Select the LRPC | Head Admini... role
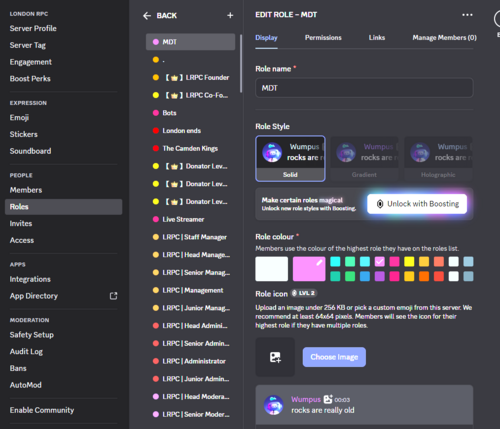The image size is (500, 429). [x=190, y=325]
